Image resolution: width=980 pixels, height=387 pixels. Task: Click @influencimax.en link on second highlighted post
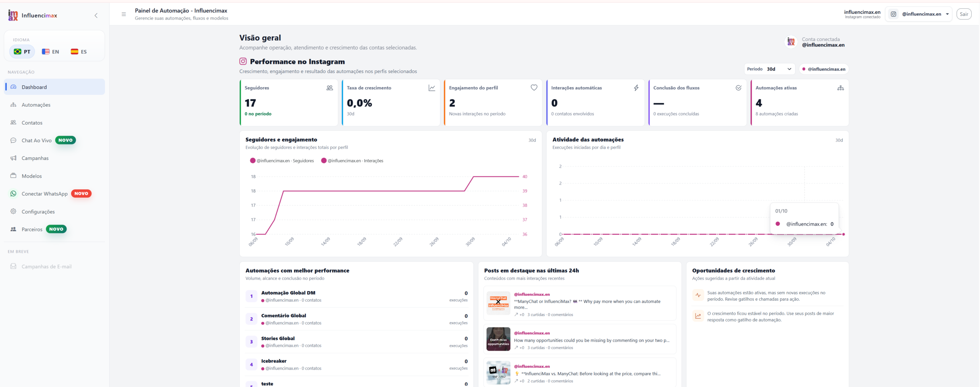tap(532, 333)
